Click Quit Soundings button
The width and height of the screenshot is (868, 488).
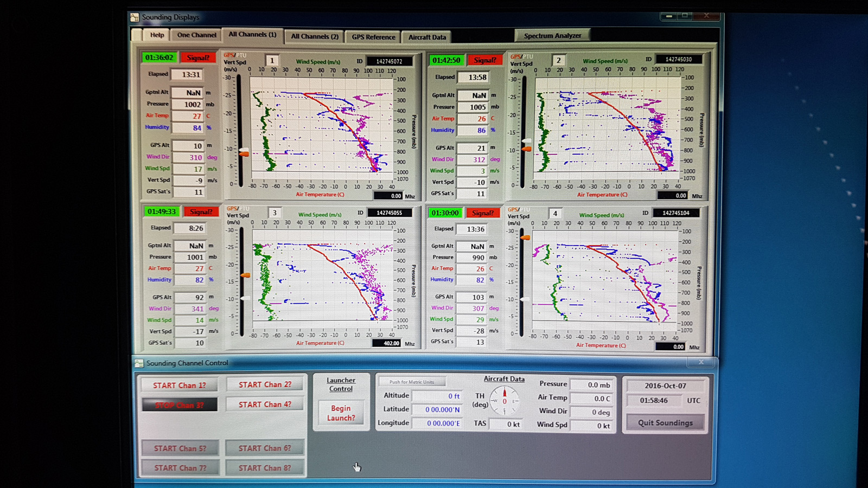click(x=665, y=422)
